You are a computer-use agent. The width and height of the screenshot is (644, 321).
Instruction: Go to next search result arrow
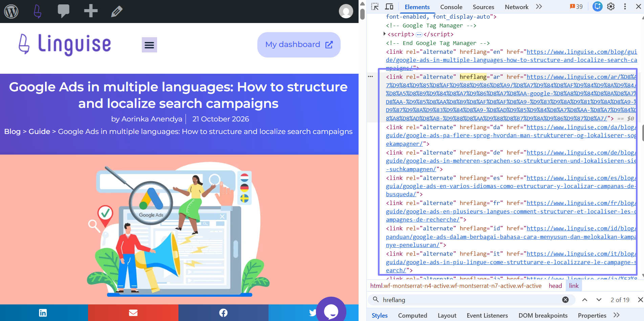point(599,300)
